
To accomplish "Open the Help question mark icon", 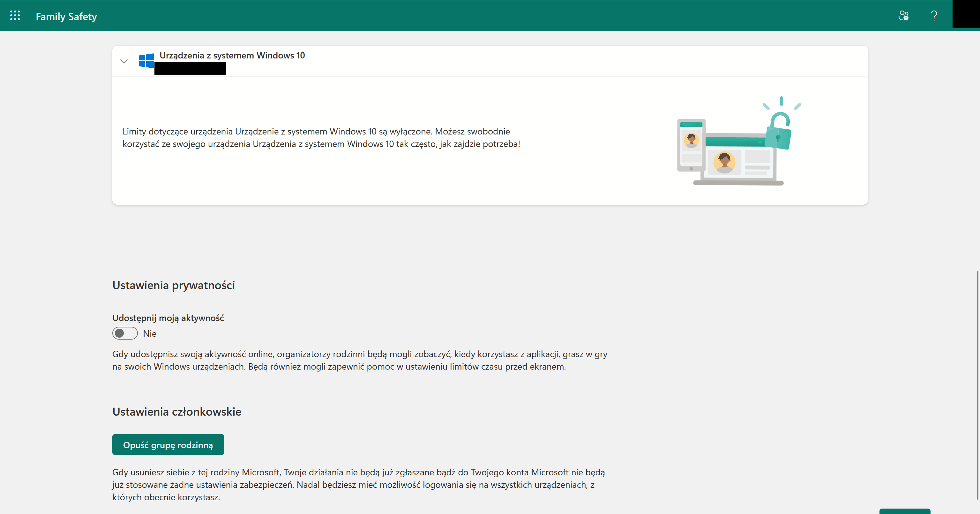I will point(934,16).
